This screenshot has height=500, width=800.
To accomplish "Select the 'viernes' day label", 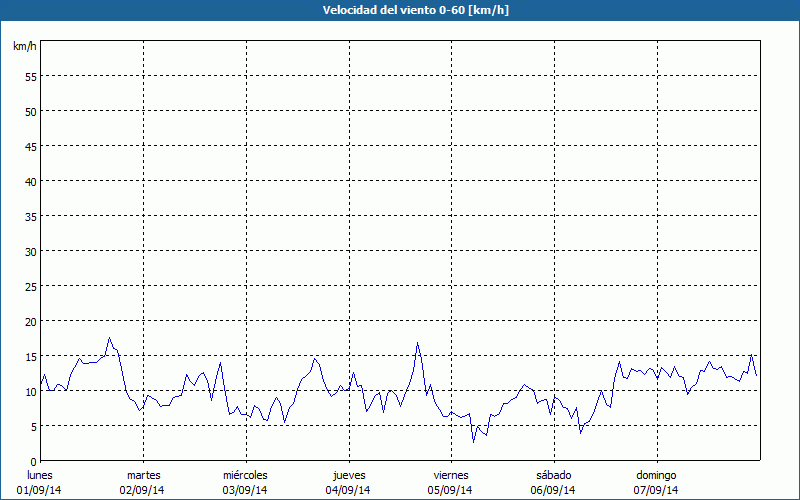I will [450, 475].
